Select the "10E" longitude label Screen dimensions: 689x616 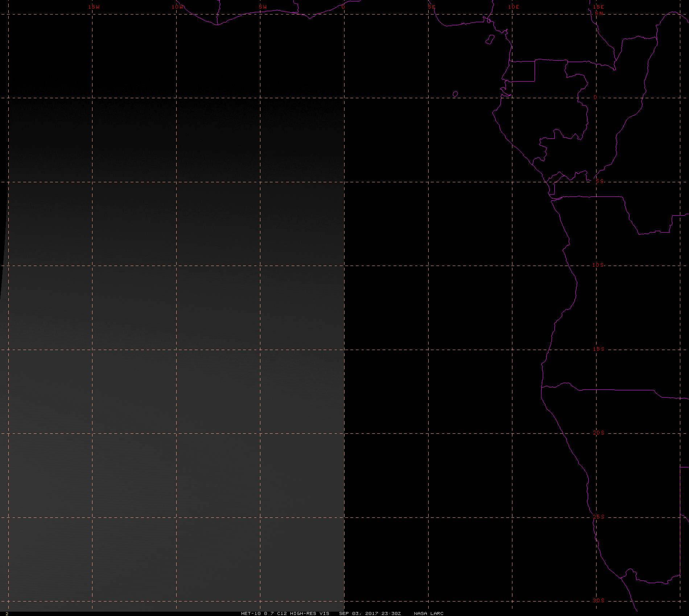pos(514,7)
